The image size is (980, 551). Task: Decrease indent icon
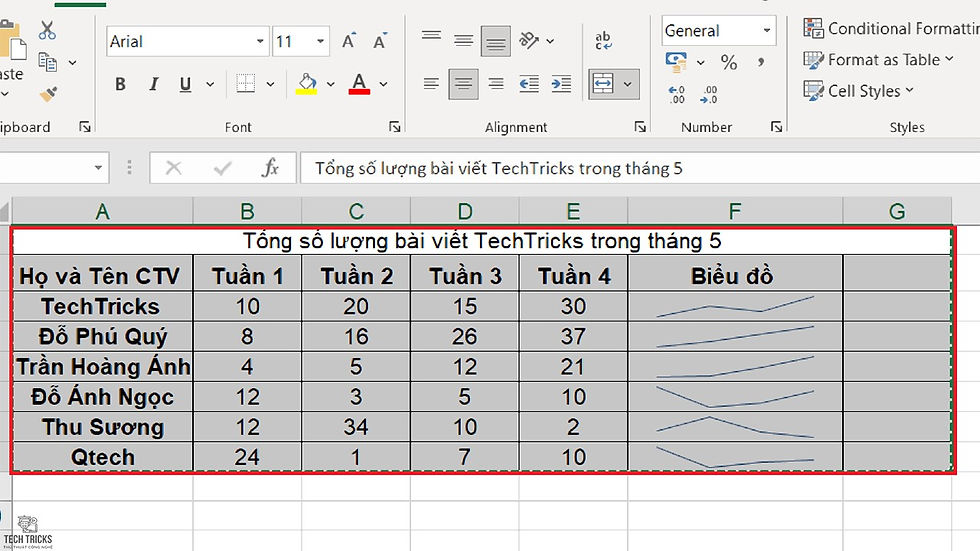tap(529, 84)
